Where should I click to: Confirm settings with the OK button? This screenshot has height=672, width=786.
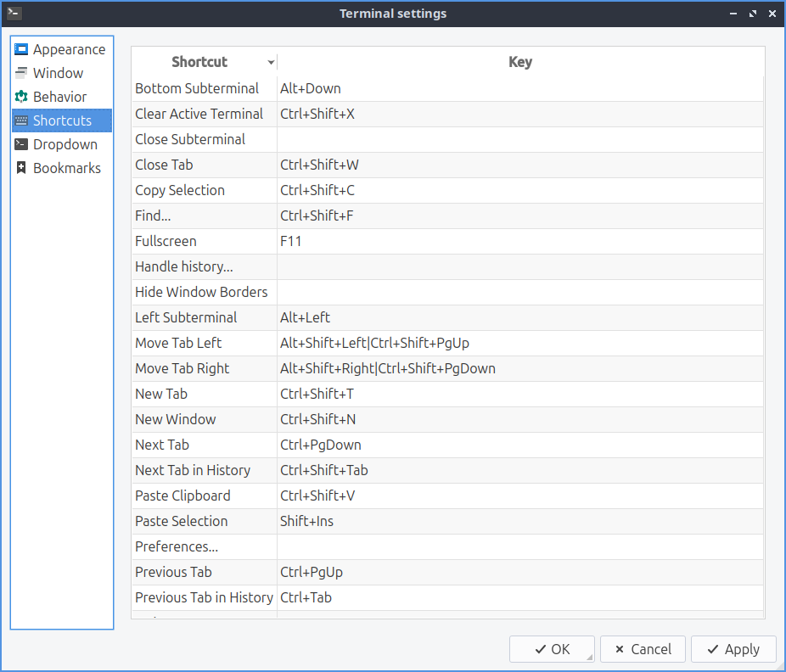point(552,649)
